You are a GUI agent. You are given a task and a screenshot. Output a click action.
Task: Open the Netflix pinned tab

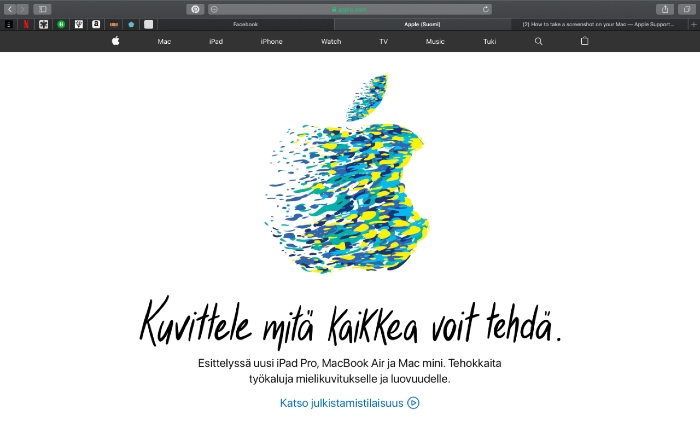[x=26, y=25]
